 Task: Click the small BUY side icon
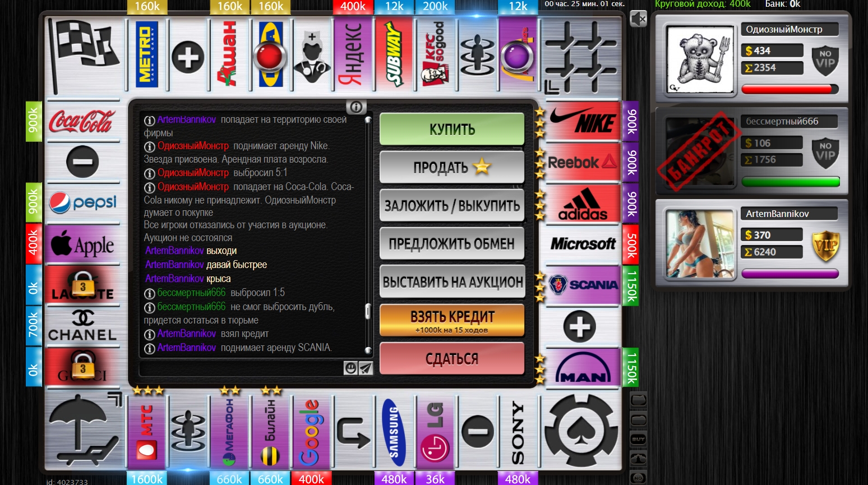pos(638,439)
